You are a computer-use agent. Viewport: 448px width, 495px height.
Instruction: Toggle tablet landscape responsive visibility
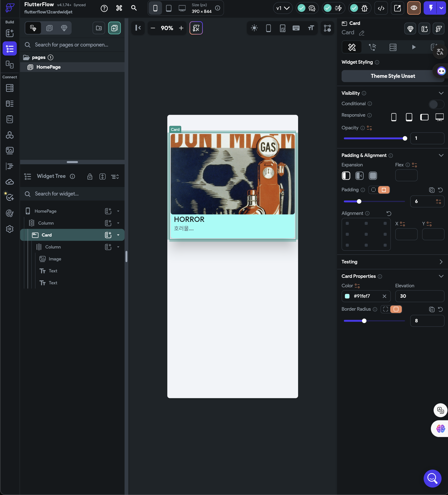424,117
